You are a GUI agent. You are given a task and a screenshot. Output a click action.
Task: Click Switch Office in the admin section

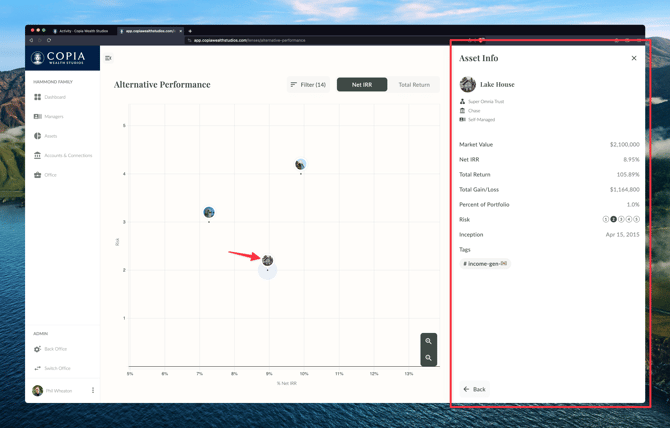pos(57,368)
